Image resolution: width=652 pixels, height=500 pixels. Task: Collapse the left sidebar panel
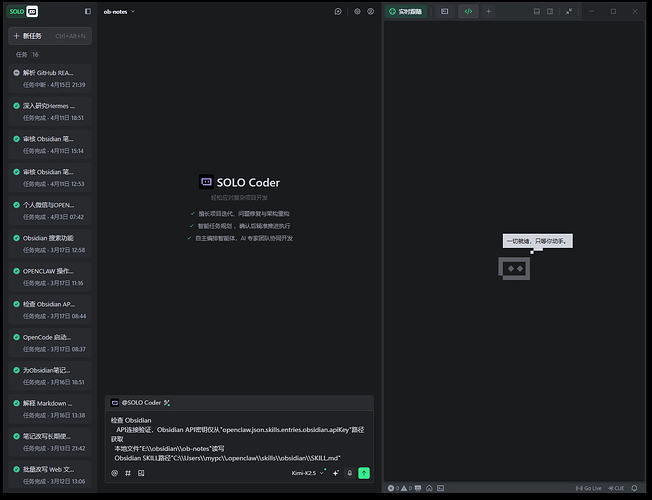coord(88,11)
